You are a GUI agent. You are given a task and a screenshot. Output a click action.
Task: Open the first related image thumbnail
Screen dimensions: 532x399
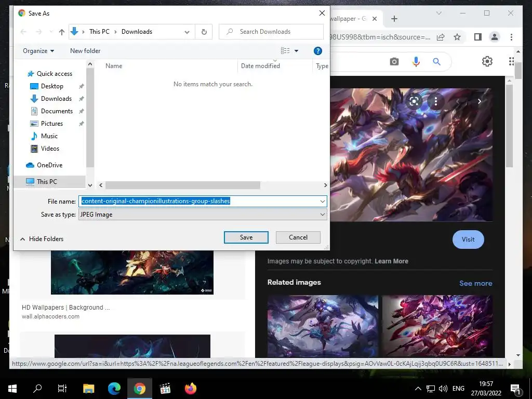pyautogui.click(x=323, y=326)
